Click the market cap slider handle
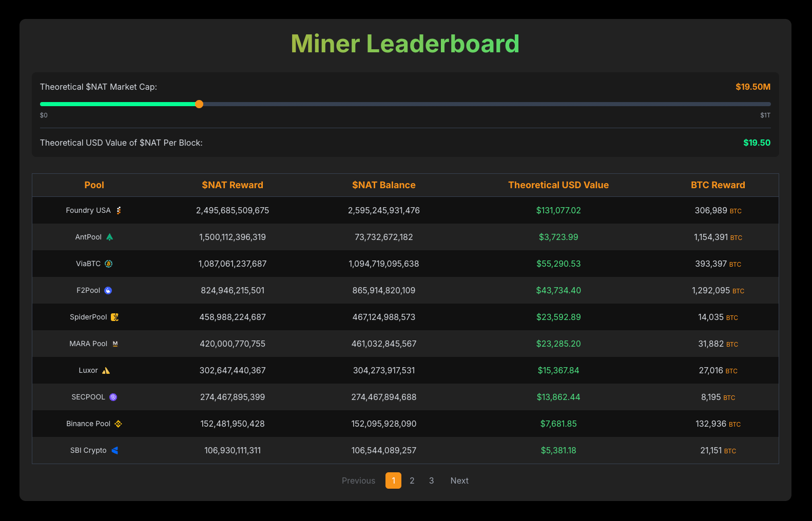 click(199, 104)
